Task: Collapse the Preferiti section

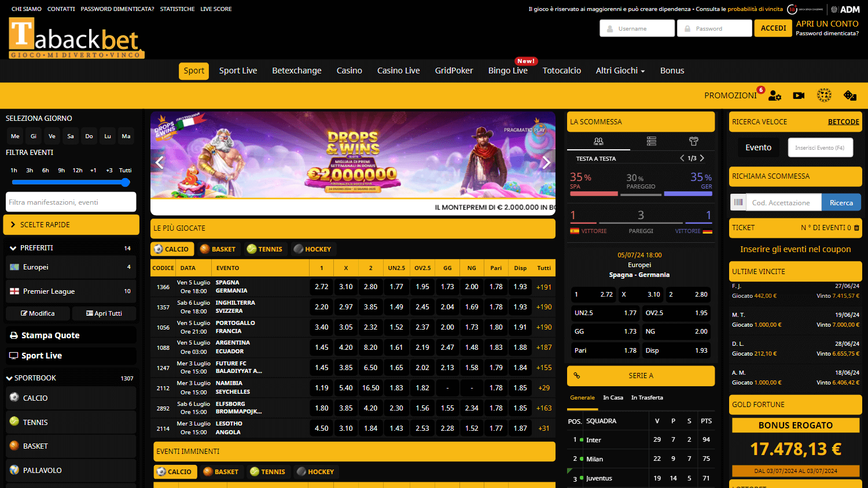Action: (x=71, y=248)
